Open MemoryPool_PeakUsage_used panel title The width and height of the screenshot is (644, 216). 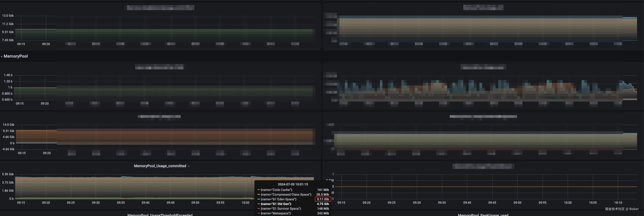[x=483, y=214]
